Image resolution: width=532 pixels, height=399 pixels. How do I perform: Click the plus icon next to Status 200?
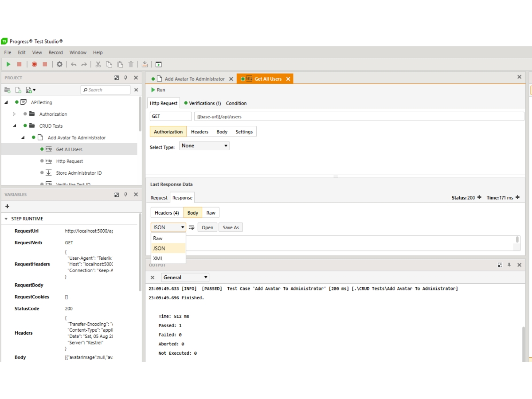(479, 197)
